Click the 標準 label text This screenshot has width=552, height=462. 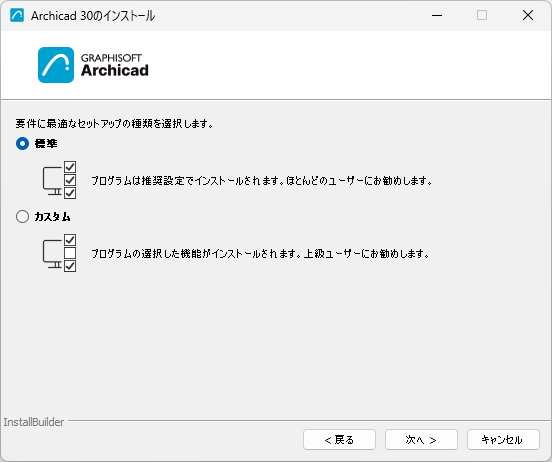point(46,144)
